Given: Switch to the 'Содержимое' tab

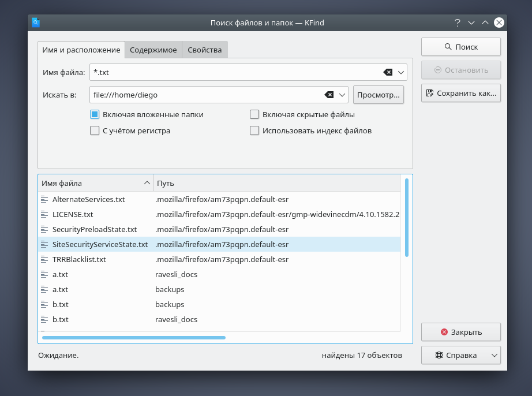Looking at the screenshot, I should [x=153, y=50].
